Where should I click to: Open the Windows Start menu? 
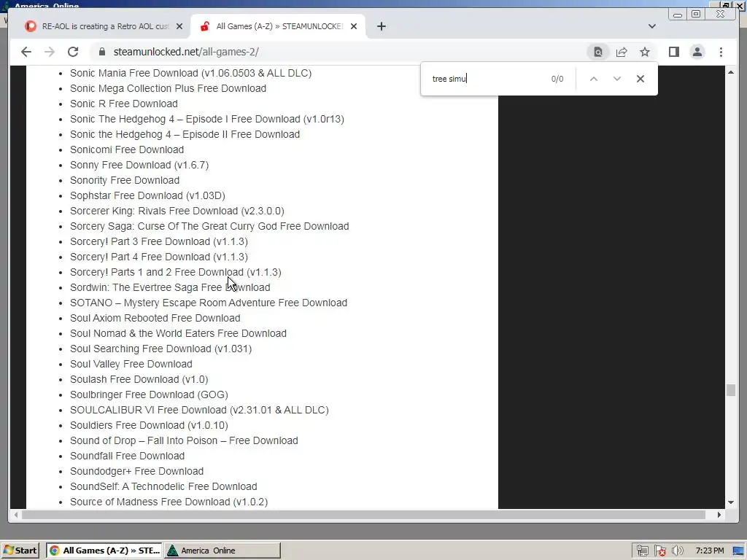pyautogui.click(x=20, y=551)
